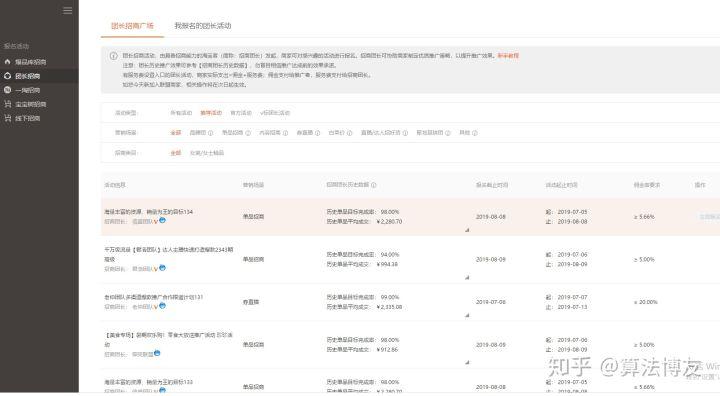Click the 一淘招商 sidebar icon
Image resolution: width=720 pixels, height=396 pixels.
(7, 90)
